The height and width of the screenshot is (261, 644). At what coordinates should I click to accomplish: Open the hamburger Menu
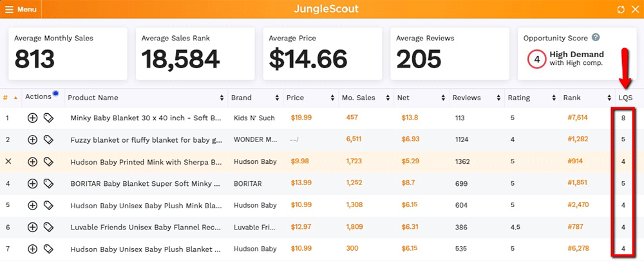click(x=21, y=10)
